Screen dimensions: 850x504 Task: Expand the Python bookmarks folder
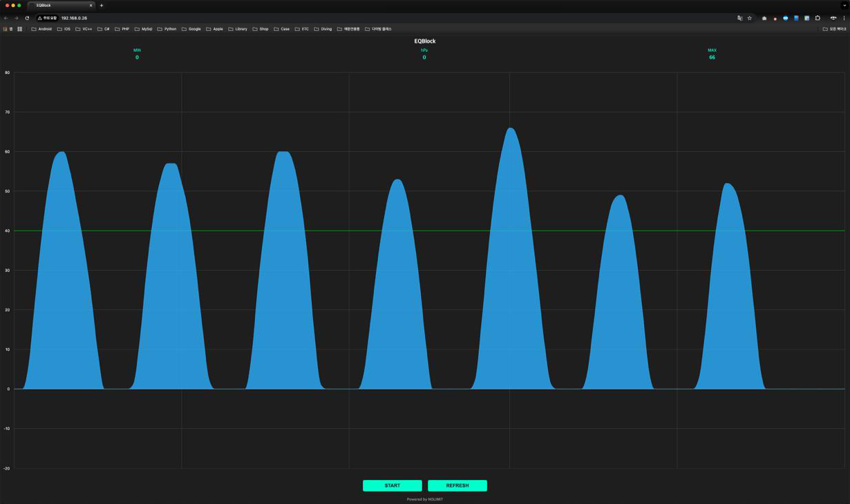click(x=167, y=29)
